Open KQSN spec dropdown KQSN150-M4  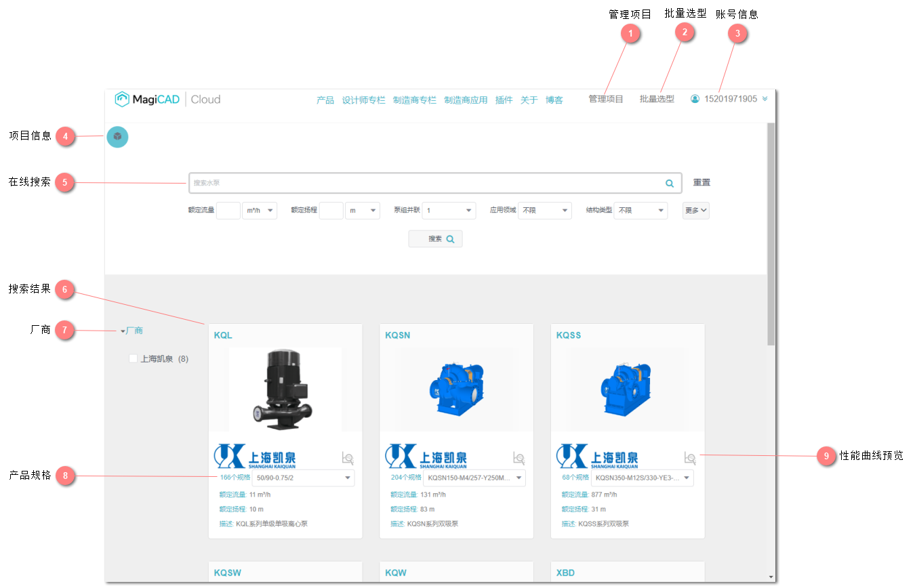tap(474, 478)
